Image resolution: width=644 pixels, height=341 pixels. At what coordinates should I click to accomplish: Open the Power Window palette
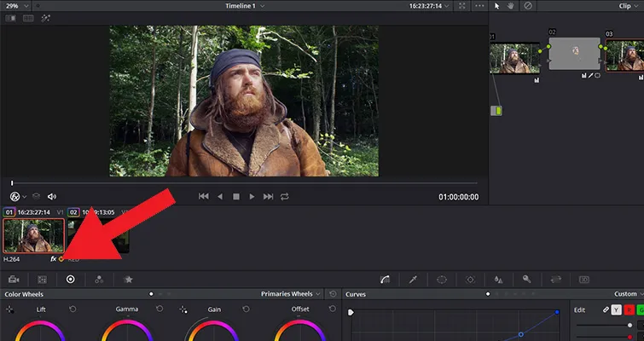click(x=442, y=279)
